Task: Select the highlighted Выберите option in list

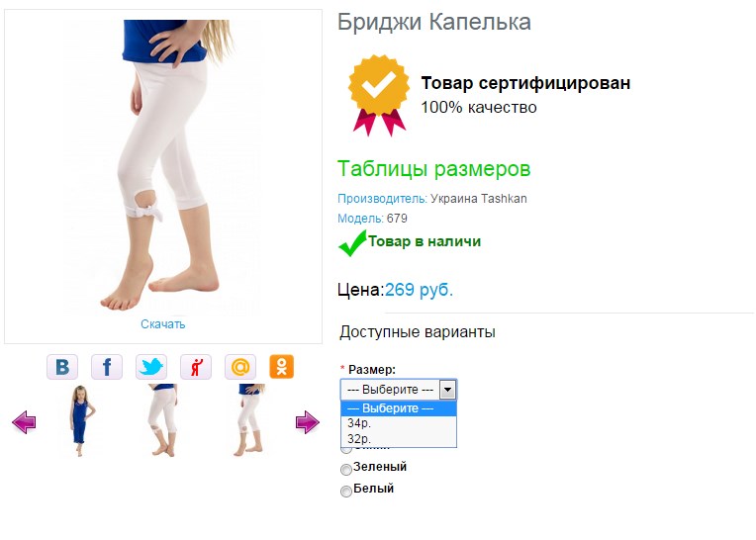Action: [x=398, y=408]
